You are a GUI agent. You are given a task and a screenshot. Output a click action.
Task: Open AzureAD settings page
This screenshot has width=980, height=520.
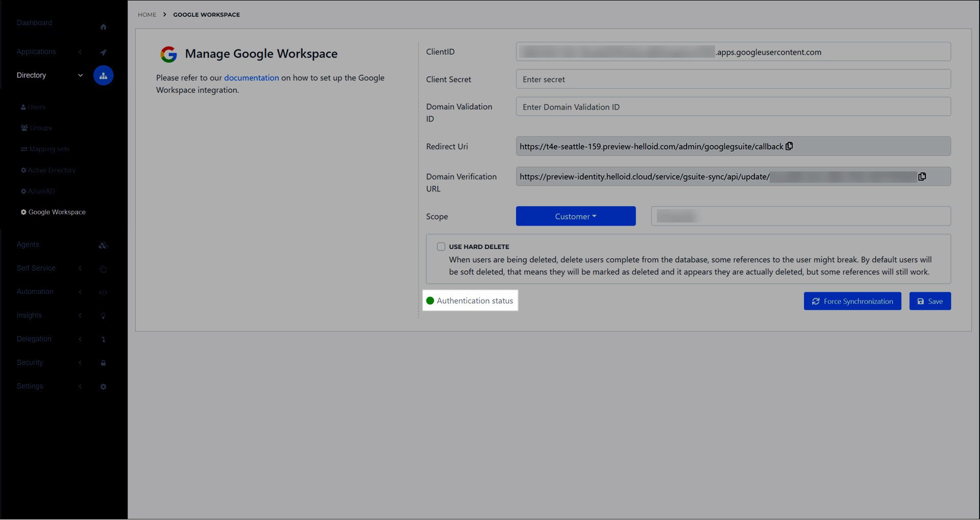[38, 191]
